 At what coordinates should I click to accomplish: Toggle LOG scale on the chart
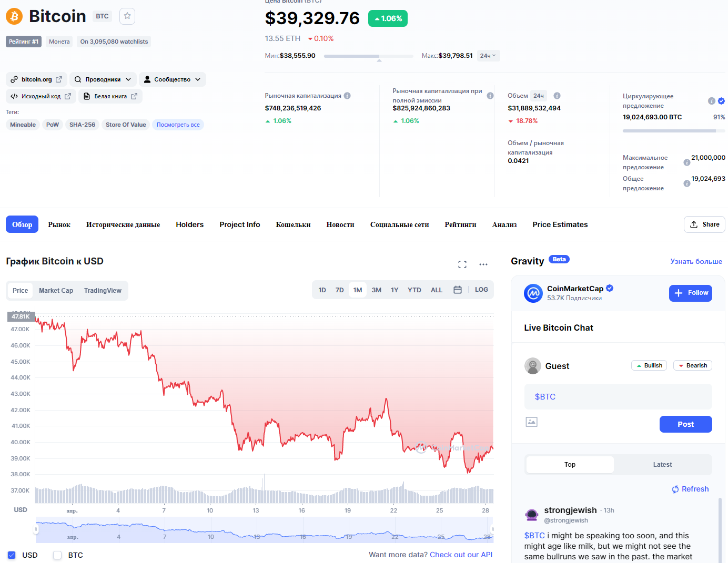pyautogui.click(x=481, y=290)
